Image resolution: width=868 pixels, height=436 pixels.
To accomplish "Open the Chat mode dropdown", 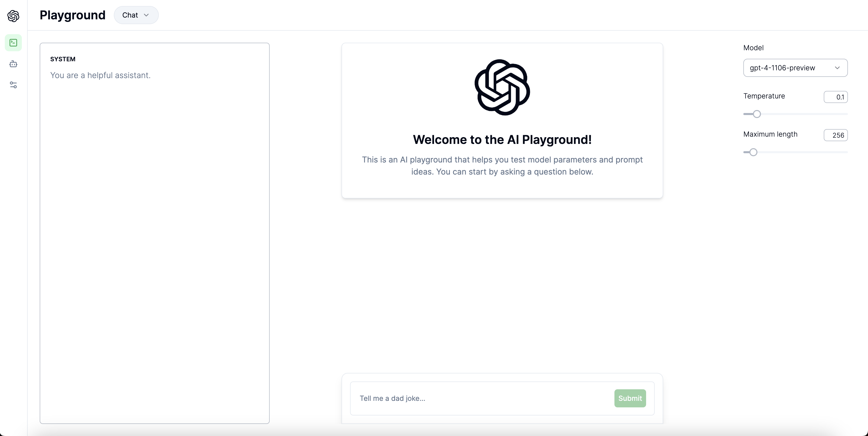I will pyautogui.click(x=136, y=15).
